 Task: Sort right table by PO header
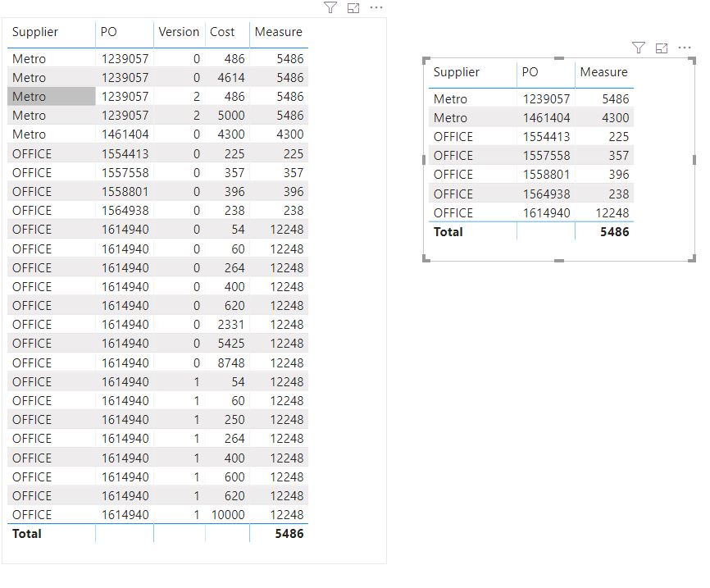click(x=530, y=72)
